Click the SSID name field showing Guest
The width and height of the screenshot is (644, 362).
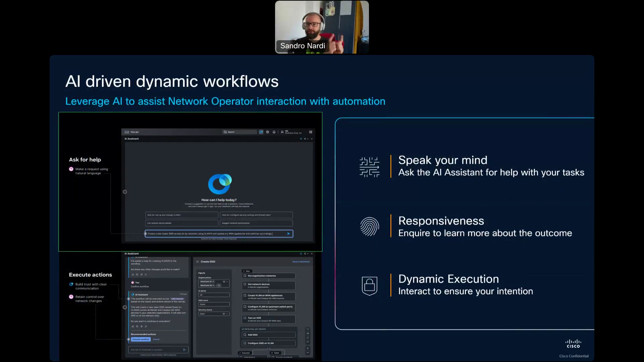[214, 304]
